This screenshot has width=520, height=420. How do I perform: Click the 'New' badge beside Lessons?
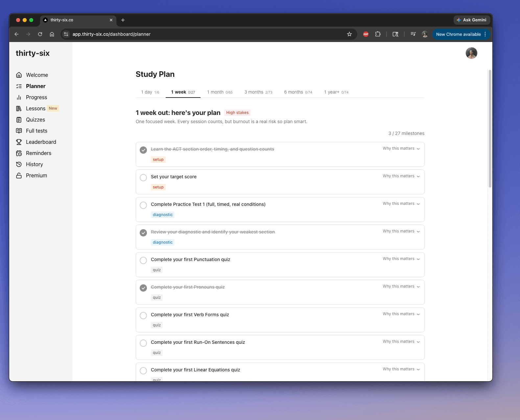pos(53,108)
